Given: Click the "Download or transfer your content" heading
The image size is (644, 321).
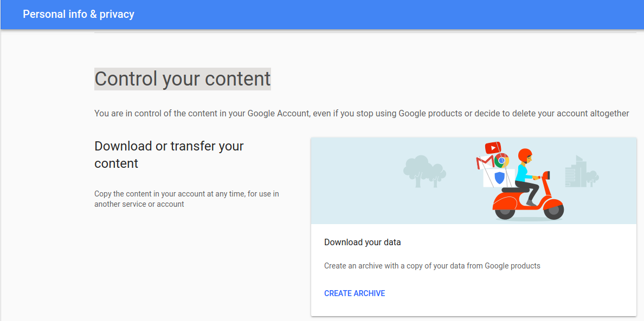Looking at the screenshot, I should pyautogui.click(x=169, y=154).
